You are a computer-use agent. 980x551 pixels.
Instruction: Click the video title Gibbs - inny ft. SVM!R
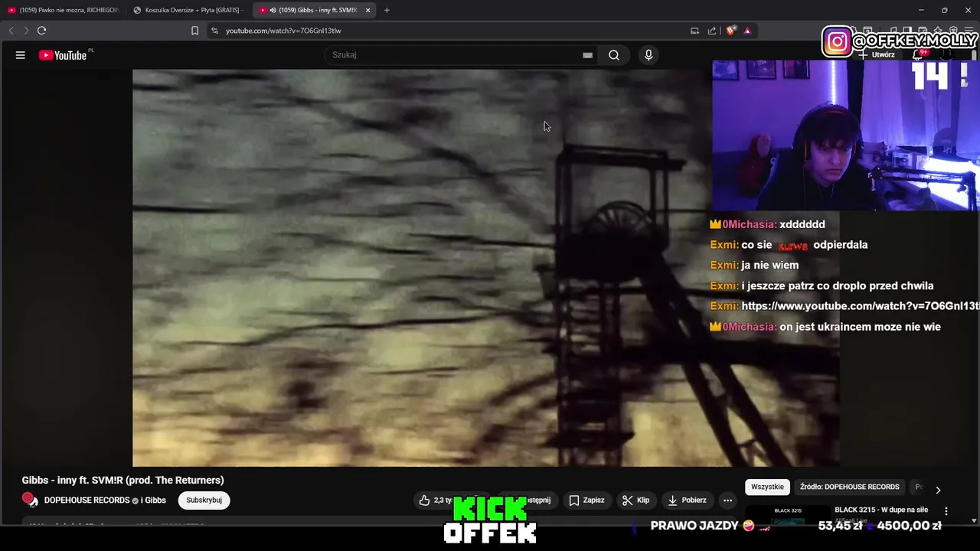click(122, 481)
